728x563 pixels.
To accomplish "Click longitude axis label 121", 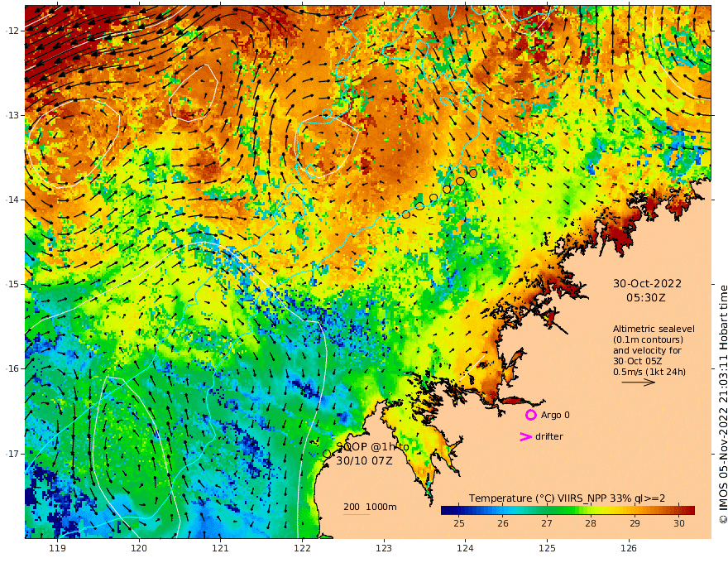I will coord(221,549).
